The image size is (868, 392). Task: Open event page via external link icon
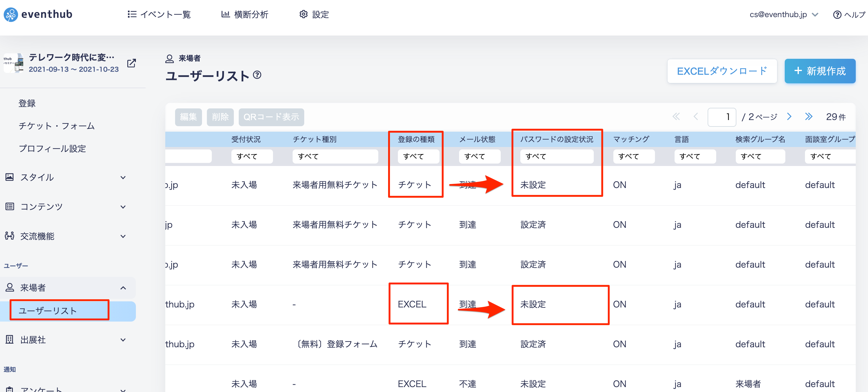coord(131,63)
